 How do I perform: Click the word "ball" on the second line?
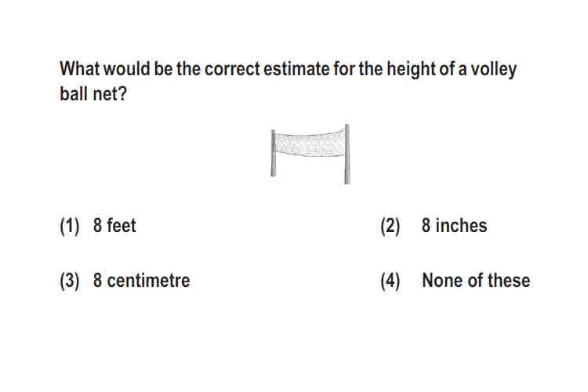coord(74,93)
